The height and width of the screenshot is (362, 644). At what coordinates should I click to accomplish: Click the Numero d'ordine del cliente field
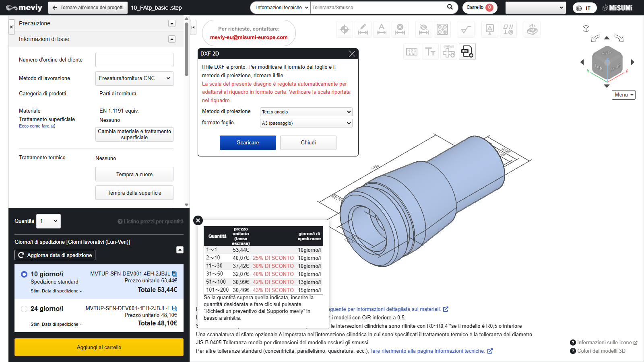(x=134, y=60)
